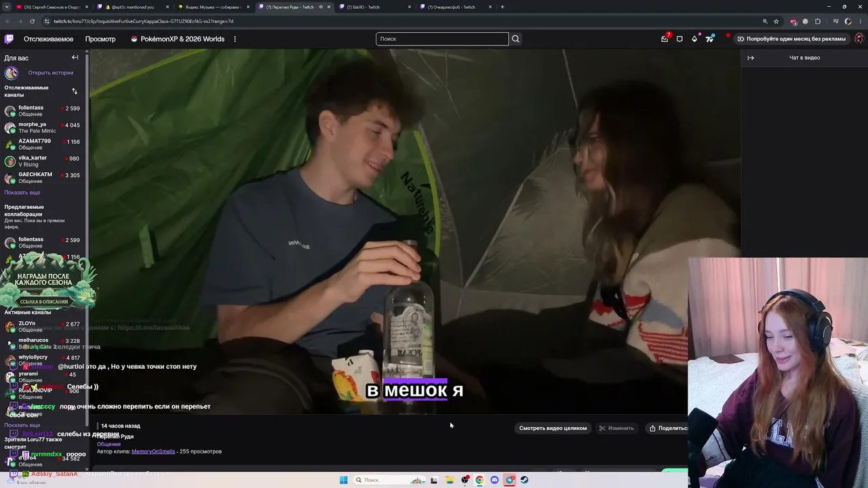868x488 pixels.
Task: Open Discord from taskbar
Action: click(494, 480)
